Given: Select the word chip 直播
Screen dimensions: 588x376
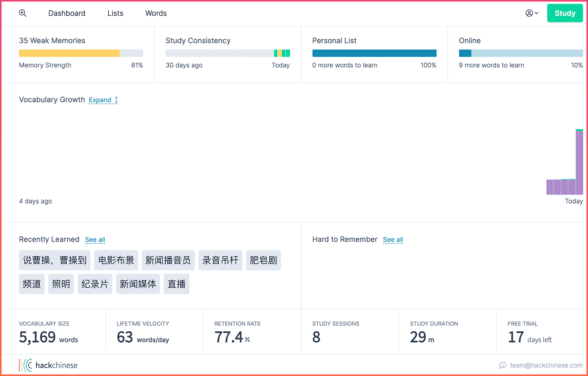Looking at the screenshot, I should [x=176, y=284].
